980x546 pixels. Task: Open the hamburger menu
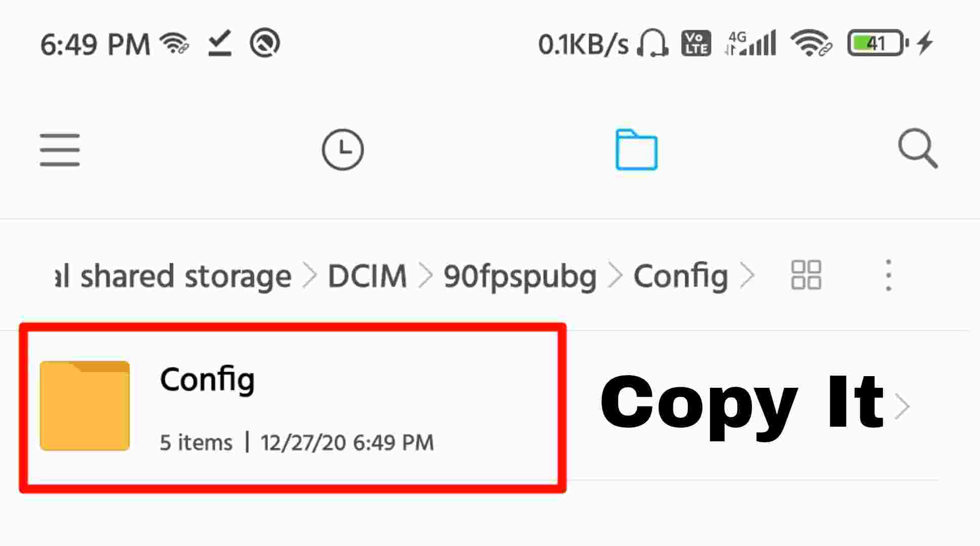click(60, 150)
